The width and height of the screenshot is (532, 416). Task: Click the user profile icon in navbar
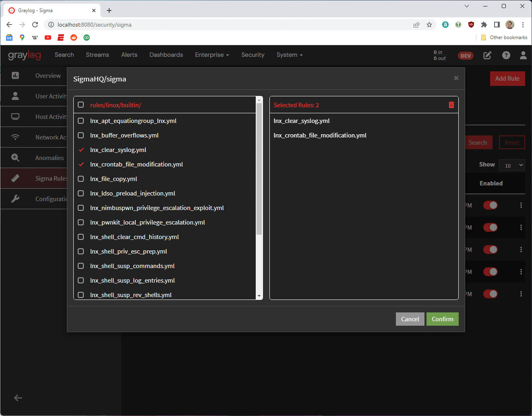click(x=523, y=55)
